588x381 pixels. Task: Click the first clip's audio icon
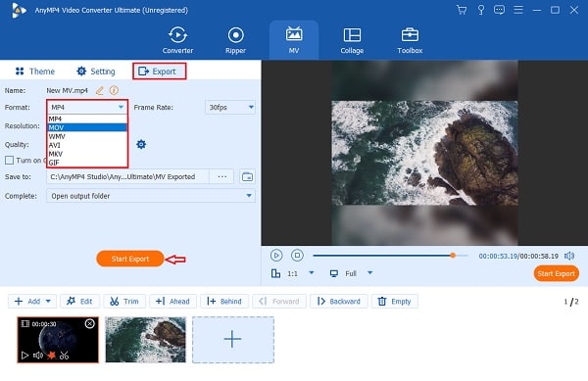[x=38, y=356]
